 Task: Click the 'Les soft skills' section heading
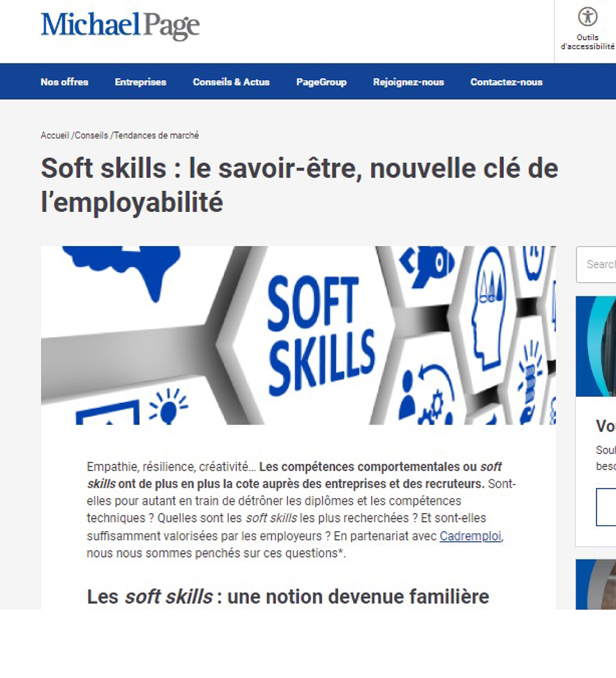pyautogui.click(x=288, y=597)
